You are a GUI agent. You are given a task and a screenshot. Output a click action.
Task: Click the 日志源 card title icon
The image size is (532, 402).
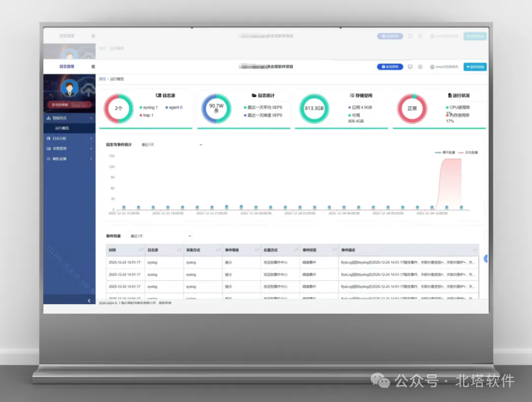pos(158,95)
